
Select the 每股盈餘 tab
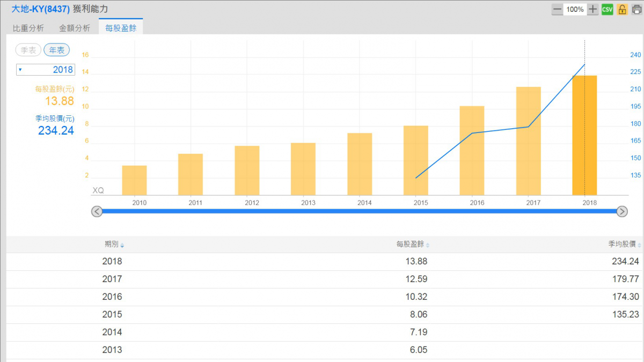[121, 28]
